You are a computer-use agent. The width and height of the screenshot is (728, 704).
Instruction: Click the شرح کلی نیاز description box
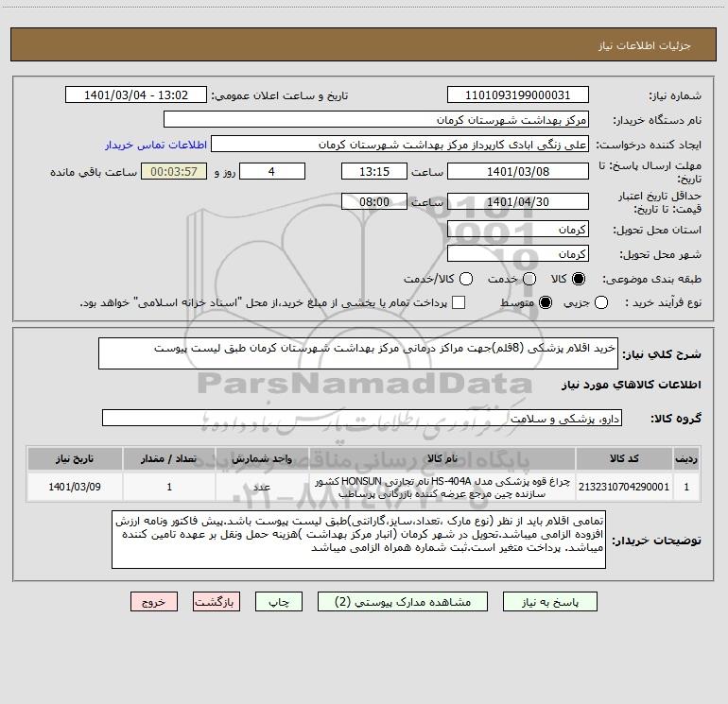pyautogui.click(x=358, y=353)
